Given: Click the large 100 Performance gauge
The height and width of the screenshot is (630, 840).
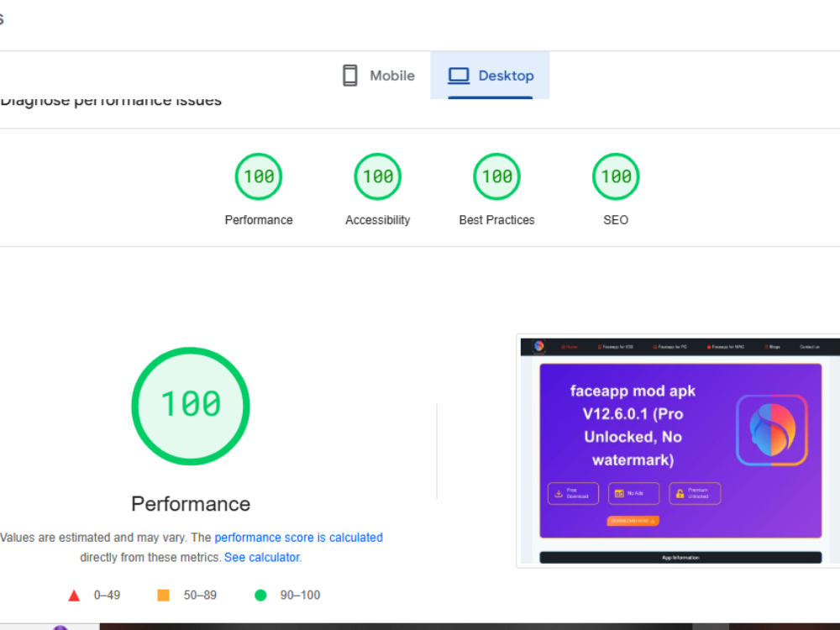Looking at the screenshot, I should (x=191, y=406).
